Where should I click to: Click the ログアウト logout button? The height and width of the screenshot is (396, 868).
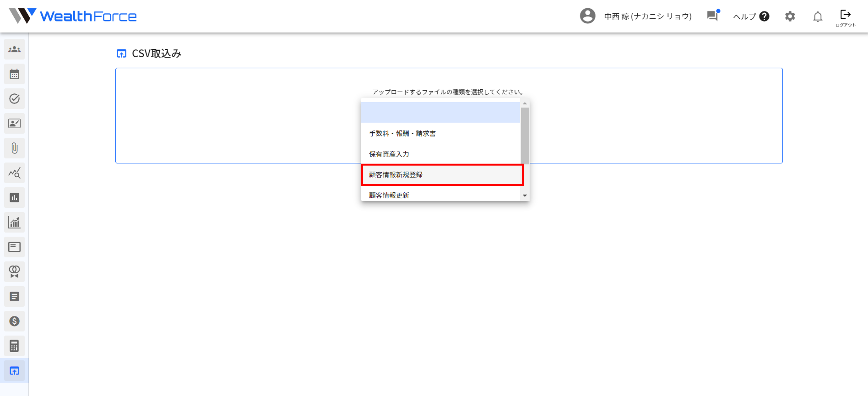[x=845, y=18]
